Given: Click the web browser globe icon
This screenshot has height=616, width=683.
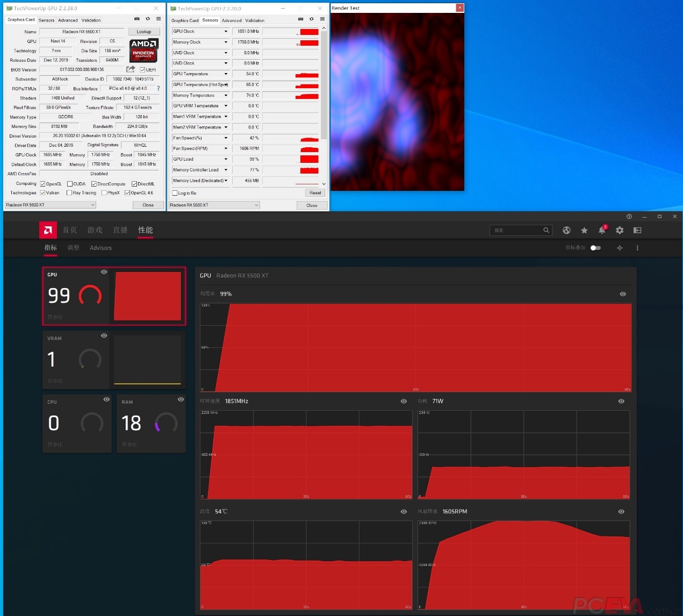Looking at the screenshot, I should click(x=566, y=230).
